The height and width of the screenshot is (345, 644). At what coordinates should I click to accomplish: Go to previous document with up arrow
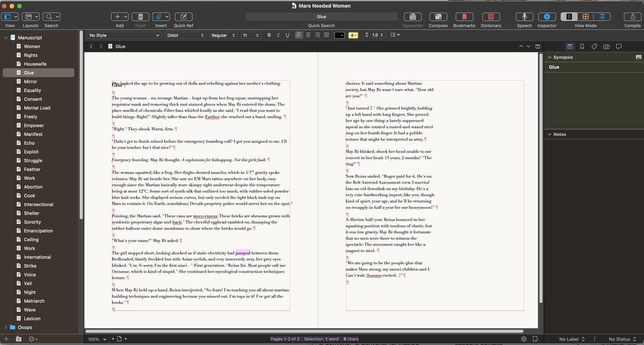click(x=521, y=47)
